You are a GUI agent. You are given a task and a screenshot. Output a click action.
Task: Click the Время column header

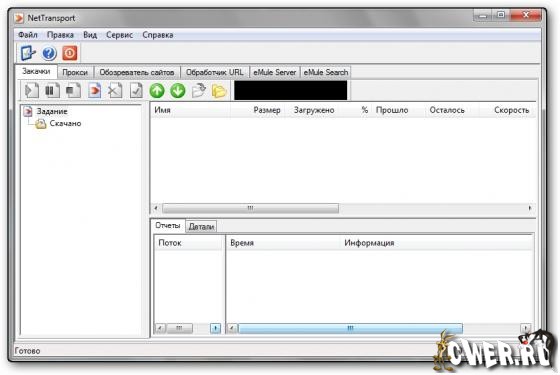coord(283,243)
